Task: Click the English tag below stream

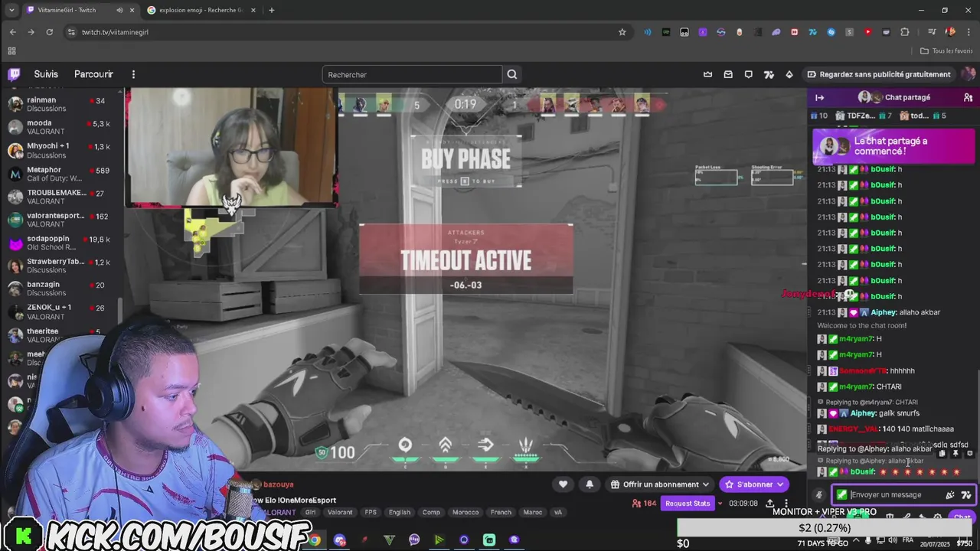Action: [400, 513]
